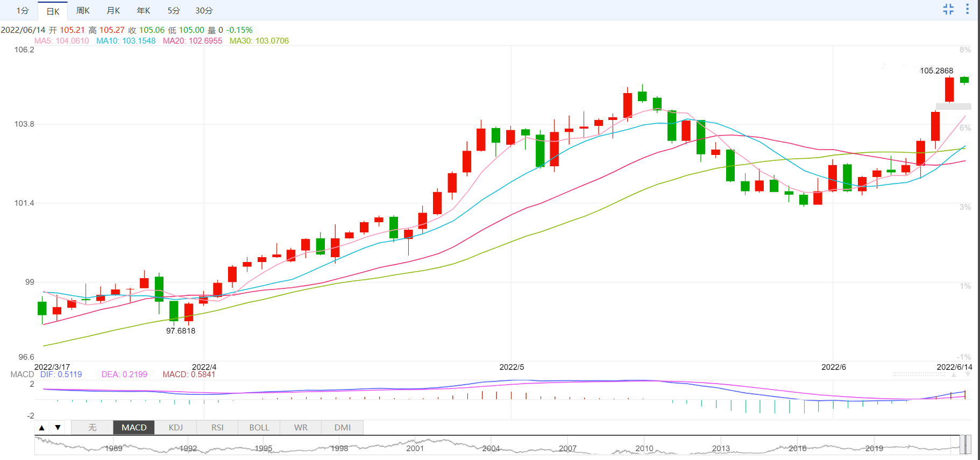Click the 2022/06/14 date in the header
This screenshot has width=980, height=460.
click(x=23, y=30)
